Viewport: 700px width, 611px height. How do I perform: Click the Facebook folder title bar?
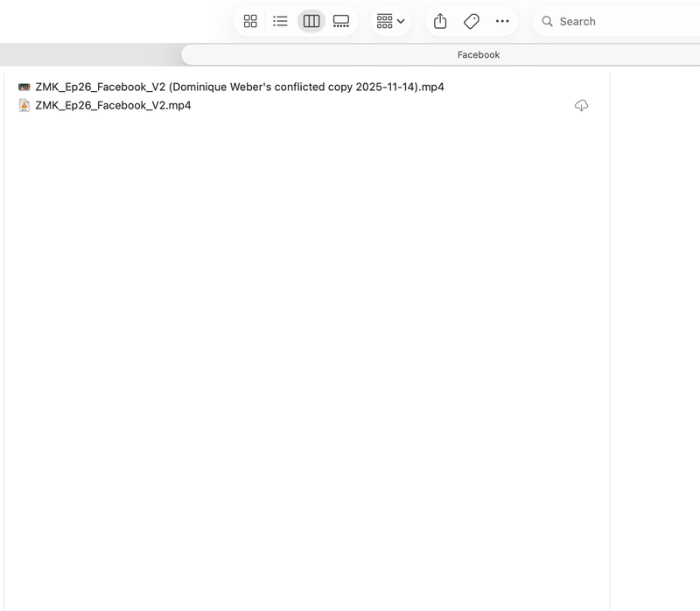[479, 54]
